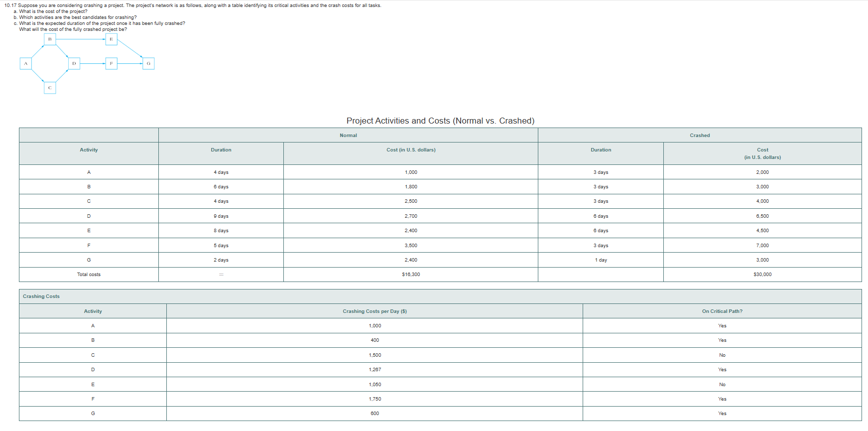868x431 pixels.
Task: Click activity D's crashed duration '6 days'
Action: pyautogui.click(x=601, y=216)
